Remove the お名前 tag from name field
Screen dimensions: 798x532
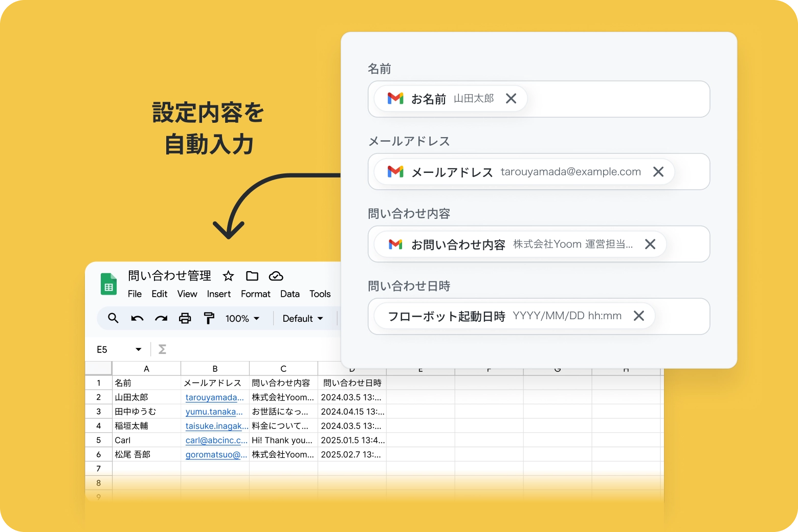point(511,99)
